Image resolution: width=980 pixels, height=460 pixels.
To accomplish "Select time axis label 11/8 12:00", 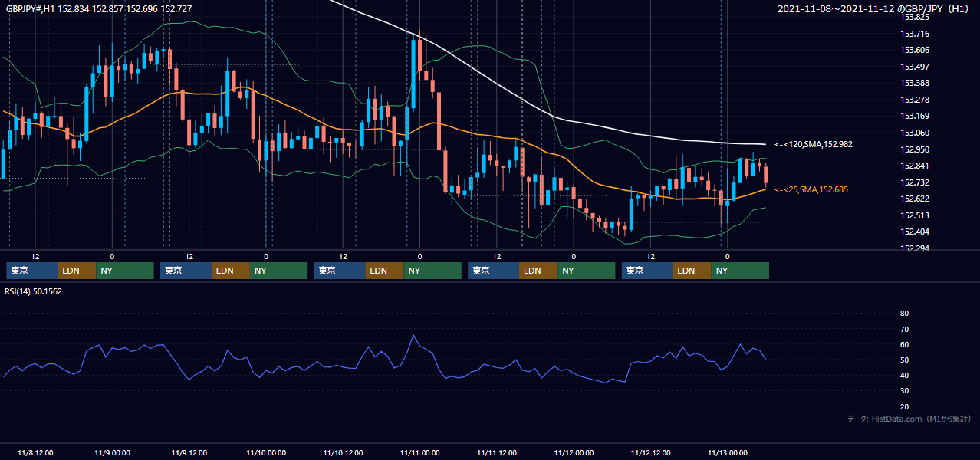I will click(x=35, y=452).
